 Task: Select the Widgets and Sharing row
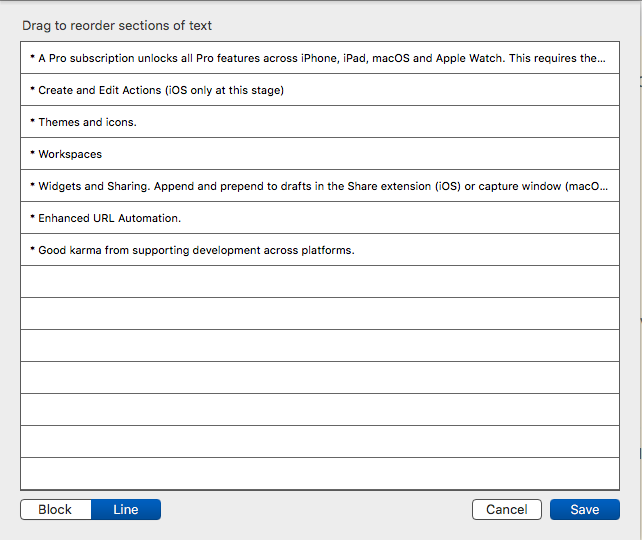point(320,186)
